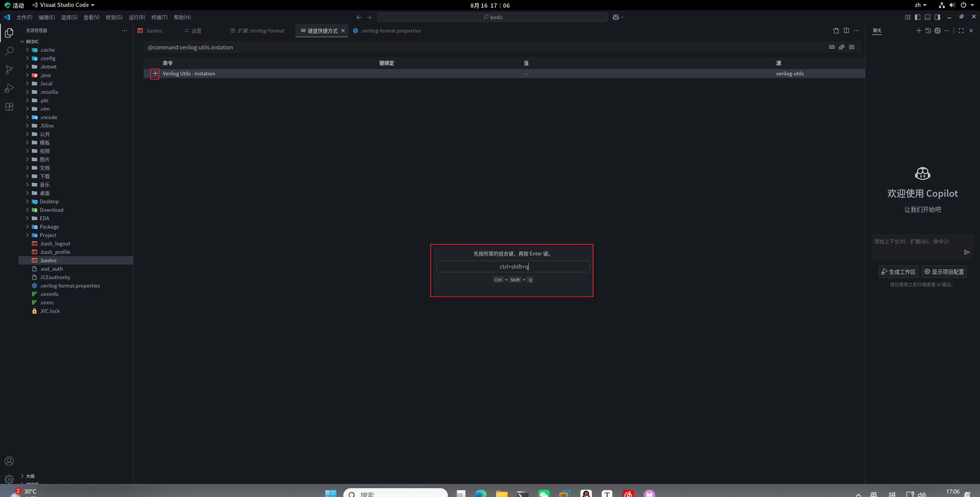The image size is (980, 497).
Task: Click the add keybinding plus icon
Action: click(155, 74)
